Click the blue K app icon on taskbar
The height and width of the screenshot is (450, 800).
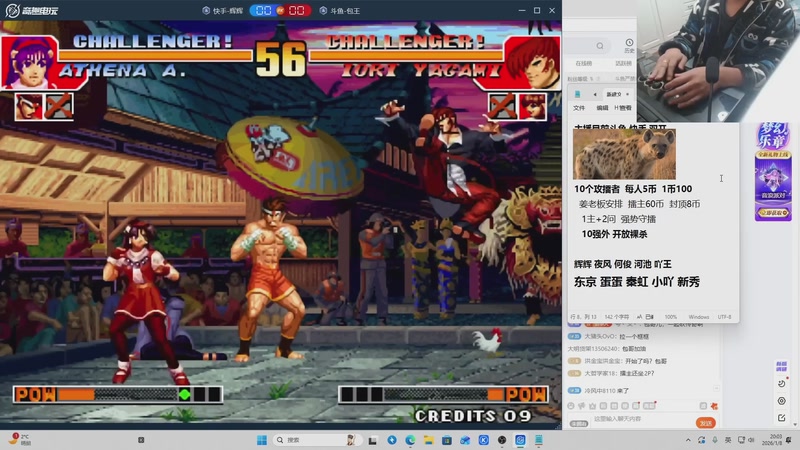click(x=484, y=440)
